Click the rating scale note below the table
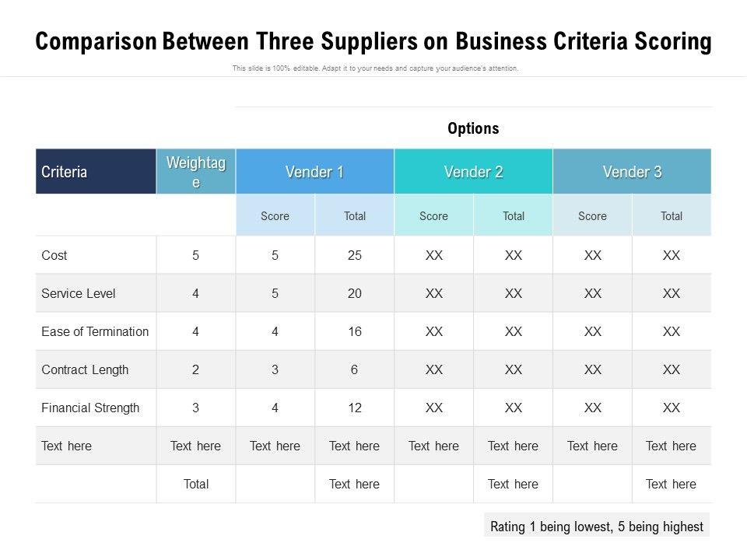The height and width of the screenshot is (560, 747). click(597, 527)
